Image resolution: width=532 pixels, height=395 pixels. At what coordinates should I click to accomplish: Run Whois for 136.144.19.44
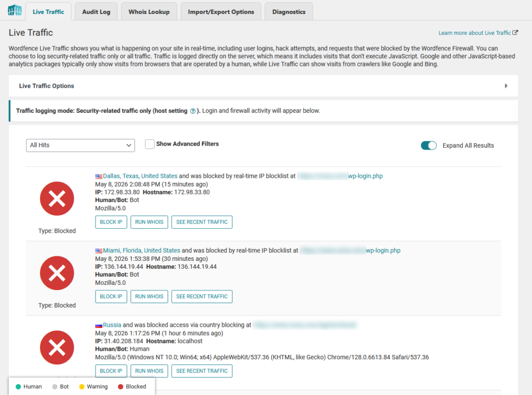point(149,296)
